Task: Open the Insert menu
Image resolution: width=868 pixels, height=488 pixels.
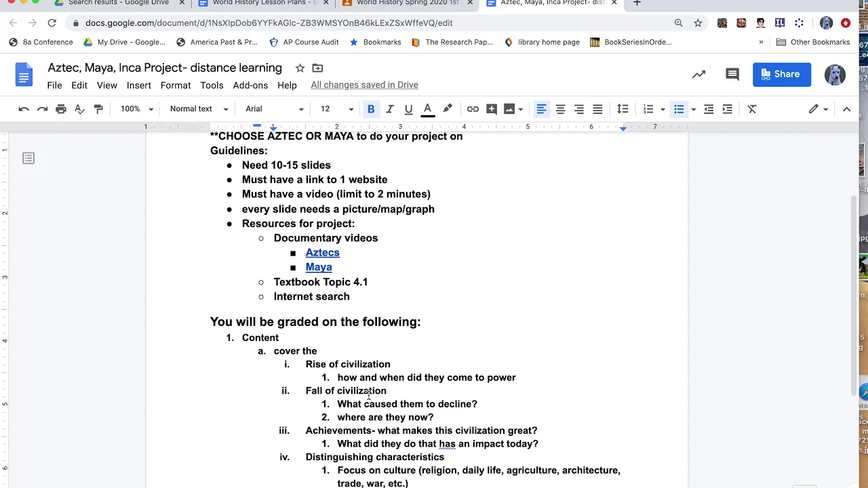Action: click(x=138, y=85)
